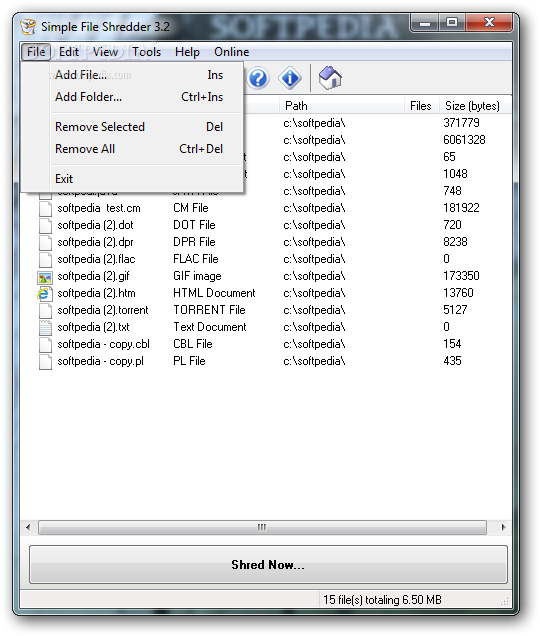Sort by the Size (bytes) column header
The image size is (540, 636).
click(473, 106)
